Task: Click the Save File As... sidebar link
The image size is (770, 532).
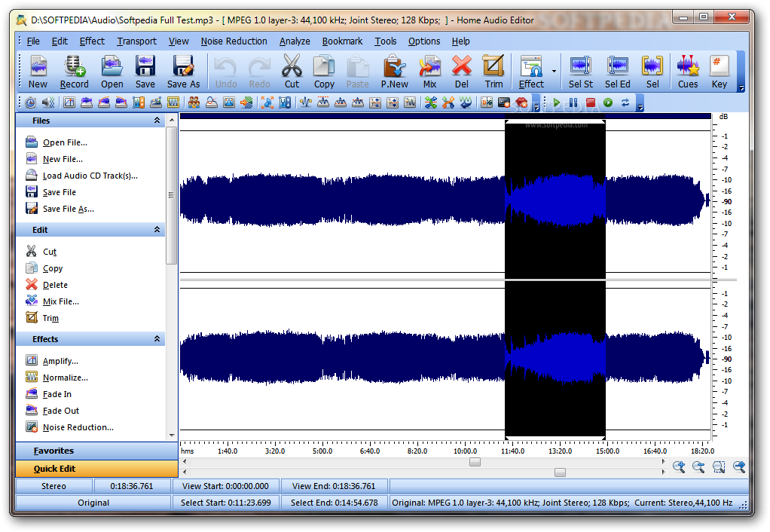Action: [x=69, y=209]
